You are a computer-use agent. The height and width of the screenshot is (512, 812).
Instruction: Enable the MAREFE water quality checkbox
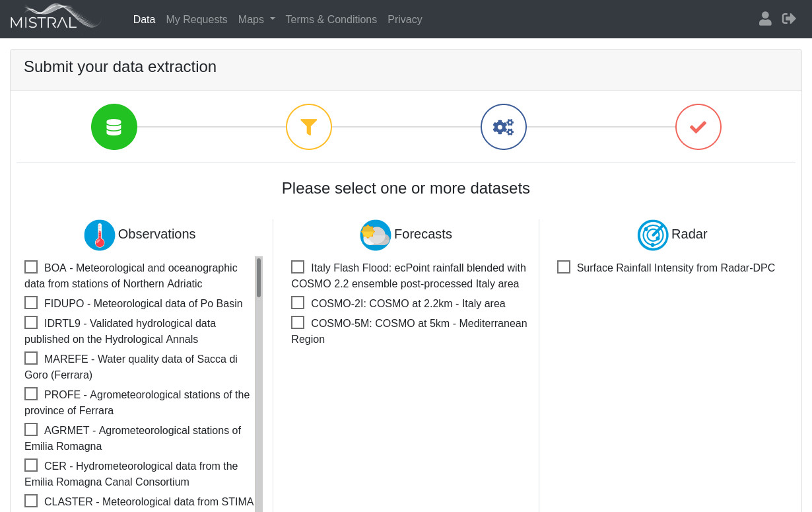[x=31, y=358]
